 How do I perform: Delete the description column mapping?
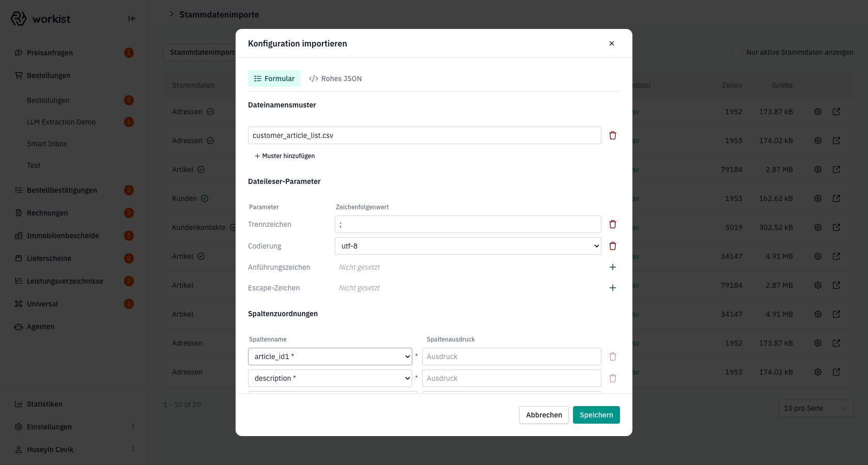(x=613, y=378)
